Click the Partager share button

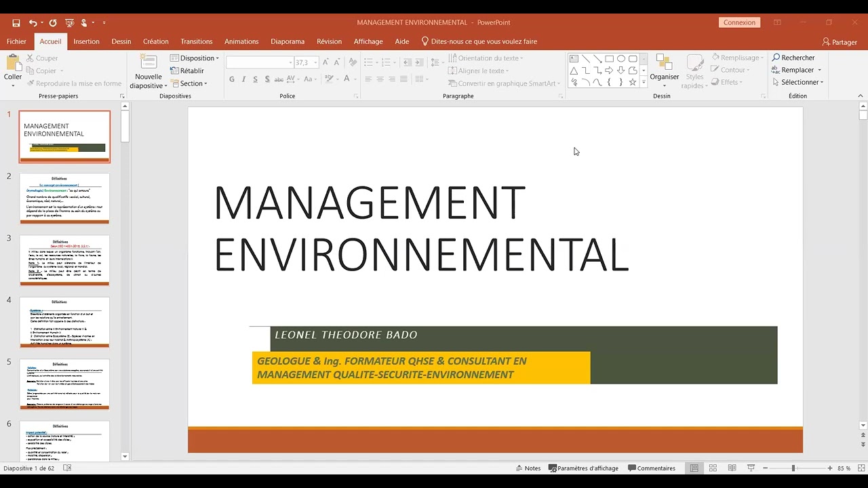[x=840, y=42]
